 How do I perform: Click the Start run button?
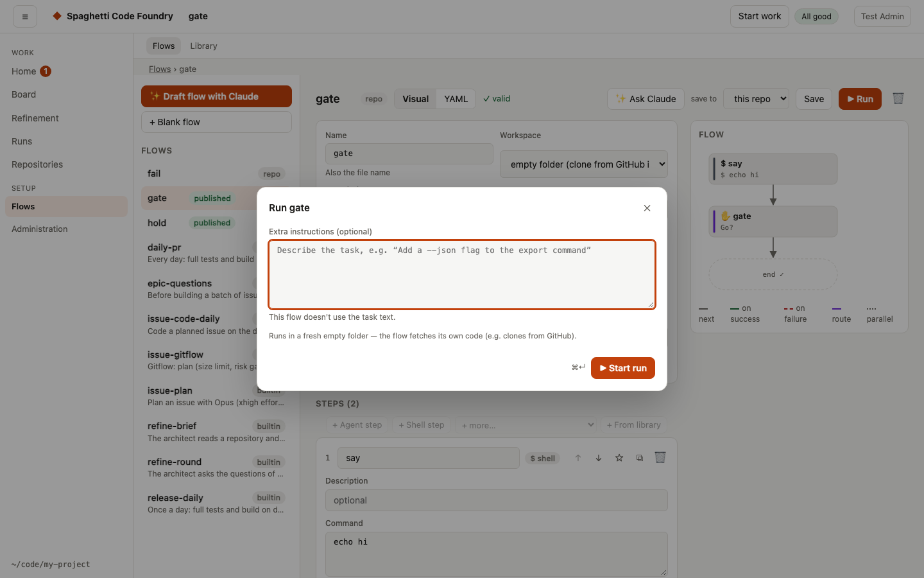(x=622, y=368)
